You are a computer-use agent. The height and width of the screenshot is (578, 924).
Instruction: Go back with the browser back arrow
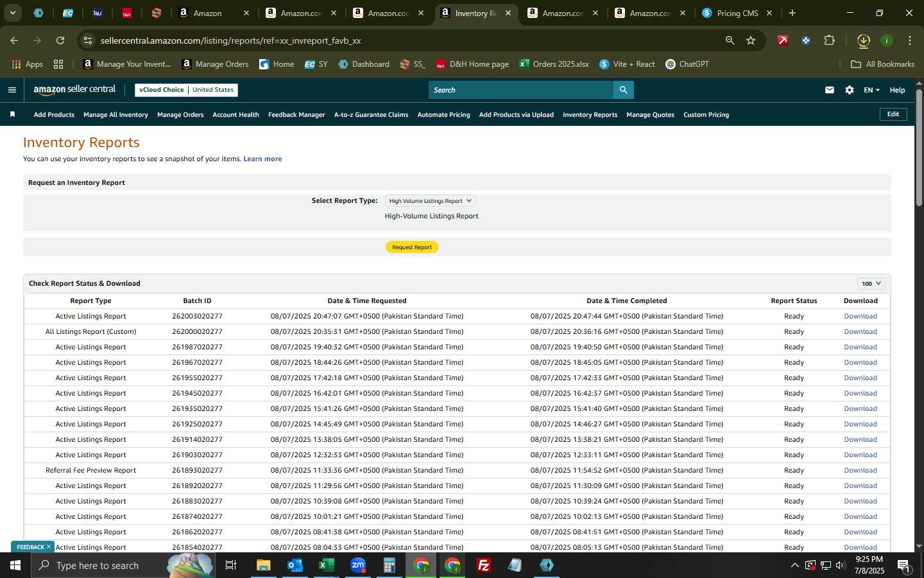click(x=14, y=40)
